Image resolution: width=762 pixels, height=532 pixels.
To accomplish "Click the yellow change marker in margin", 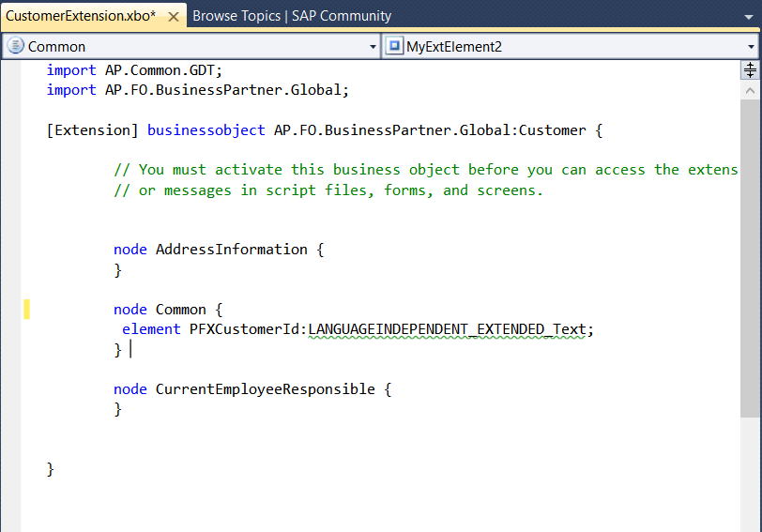I will (x=26, y=309).
